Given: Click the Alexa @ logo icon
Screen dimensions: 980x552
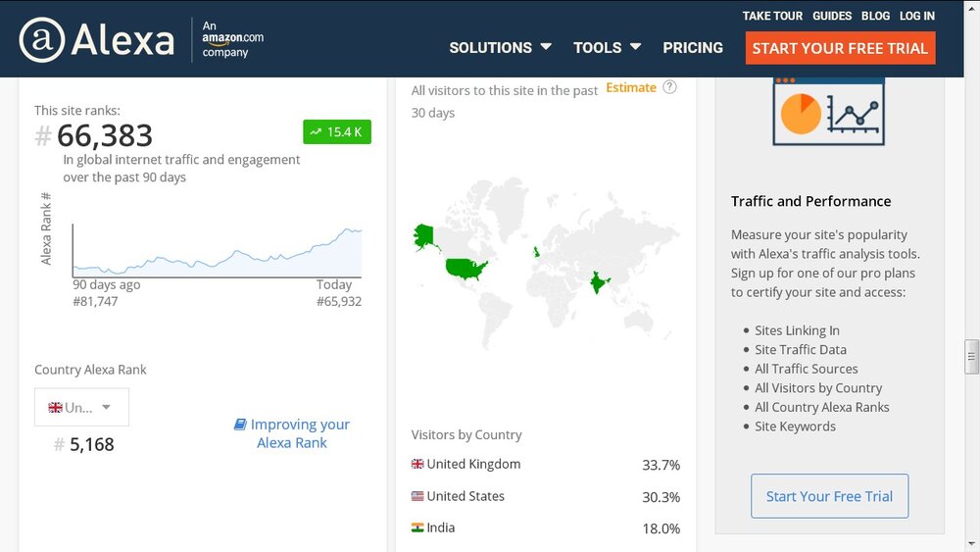Looking at the screenshot, I should tap(42, 40).
